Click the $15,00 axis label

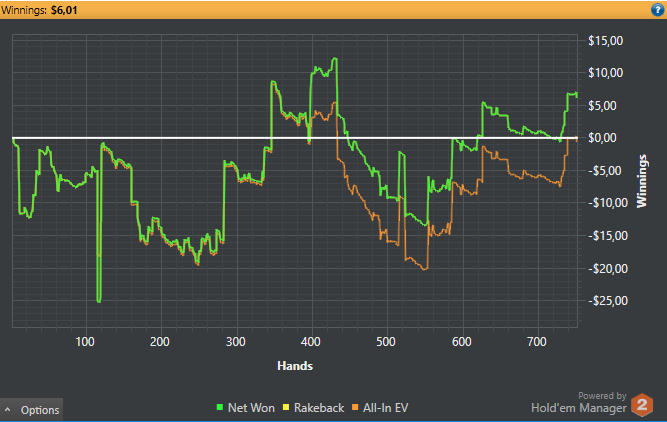(605, 41)
